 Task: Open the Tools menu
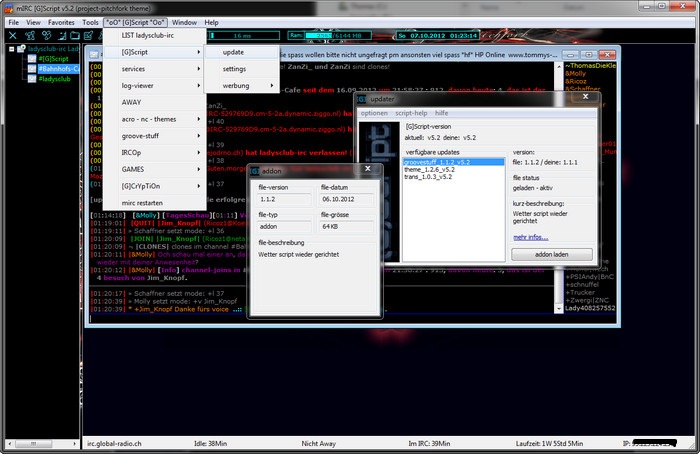click(x=90, y=22)
